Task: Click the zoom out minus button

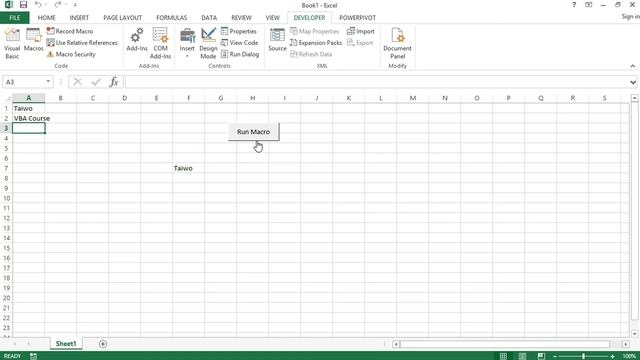Action: [555, 356]
